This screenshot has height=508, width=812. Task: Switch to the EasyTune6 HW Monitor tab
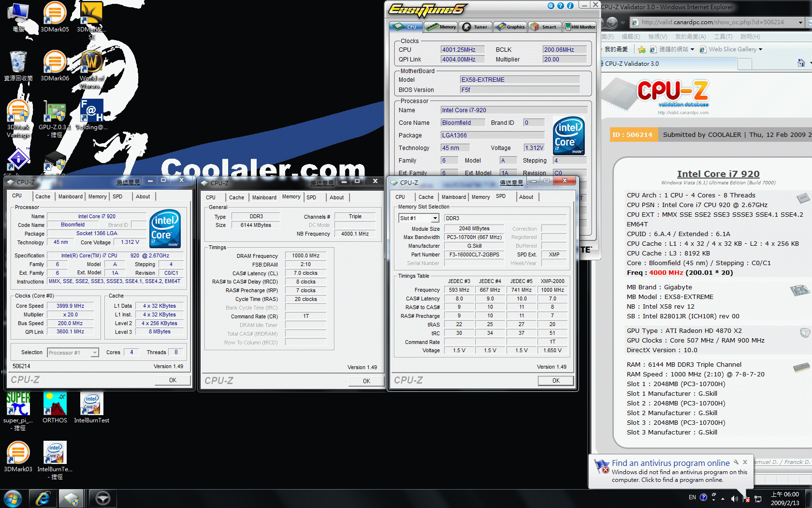coord(580,27)
